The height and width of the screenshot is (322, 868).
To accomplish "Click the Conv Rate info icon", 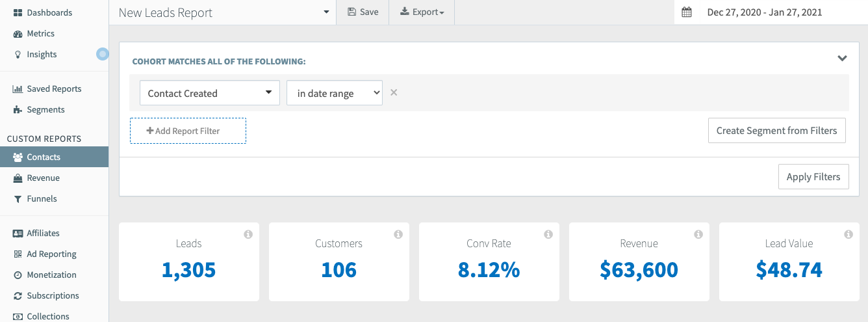I will coord(548,234).
